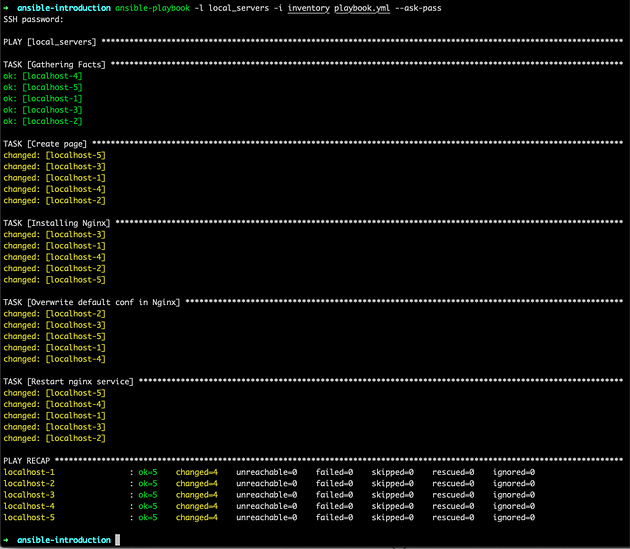
Task: Click 'changed: [localhost-2]' under Create page
Action: pos(54,200)
